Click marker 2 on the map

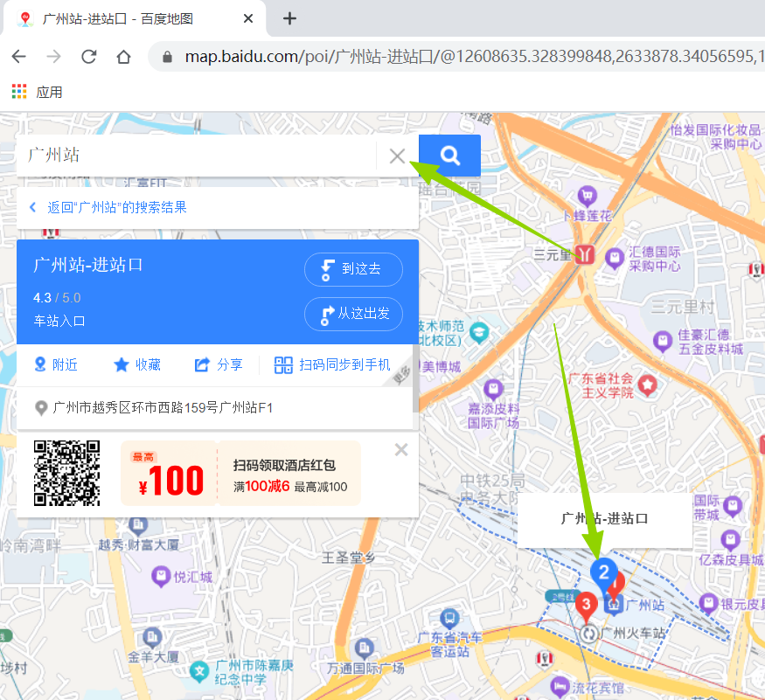[605, 572]
